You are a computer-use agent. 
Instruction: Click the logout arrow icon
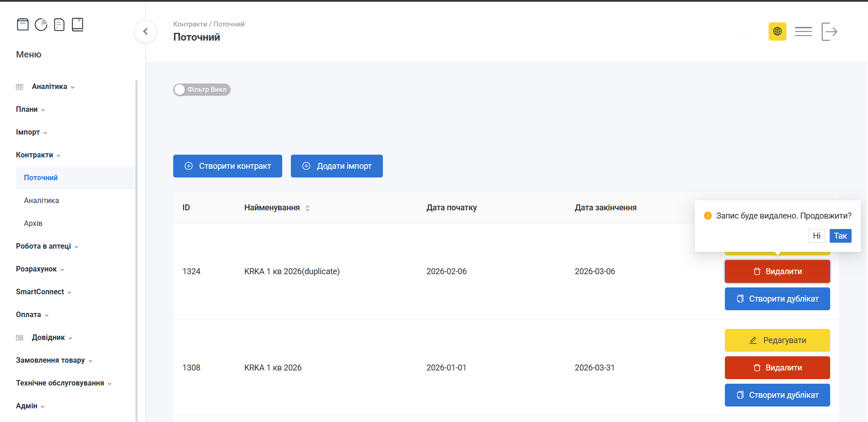(829, 31)
